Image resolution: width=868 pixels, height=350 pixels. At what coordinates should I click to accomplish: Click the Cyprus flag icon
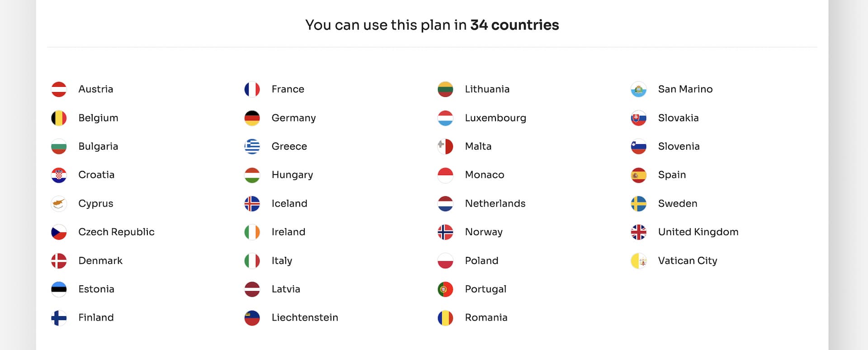point(59,203)
